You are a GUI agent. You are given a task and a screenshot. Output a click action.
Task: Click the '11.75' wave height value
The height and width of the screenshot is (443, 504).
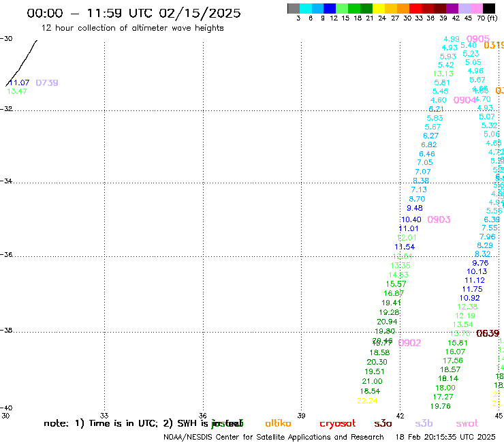tap(472, 289)
